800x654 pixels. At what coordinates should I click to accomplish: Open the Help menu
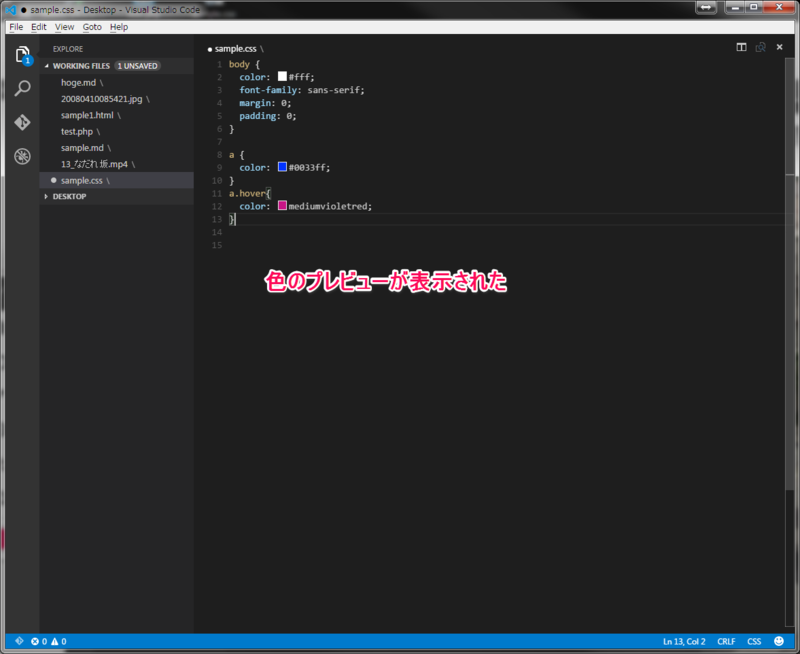click(119, 27)
